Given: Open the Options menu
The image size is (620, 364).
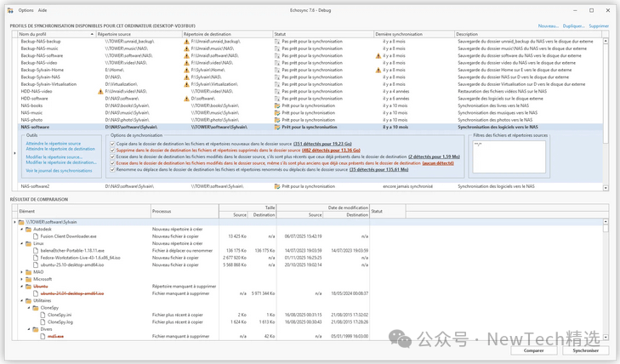Looking at the screenshot, I should click(26, 10).
